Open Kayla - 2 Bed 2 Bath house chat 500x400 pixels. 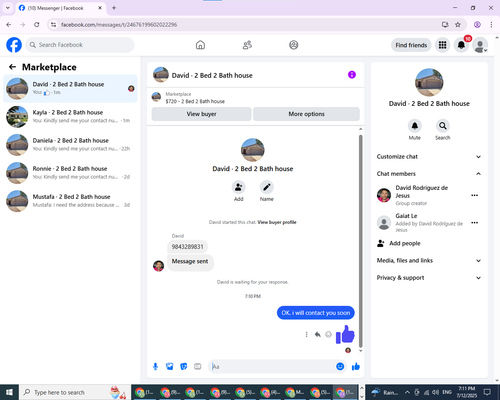[70, 117]
